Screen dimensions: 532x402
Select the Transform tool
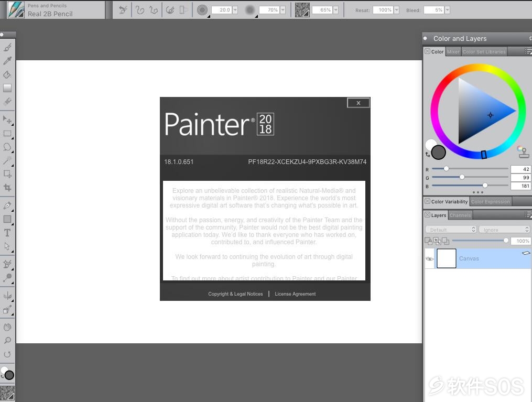coord(7,174)
